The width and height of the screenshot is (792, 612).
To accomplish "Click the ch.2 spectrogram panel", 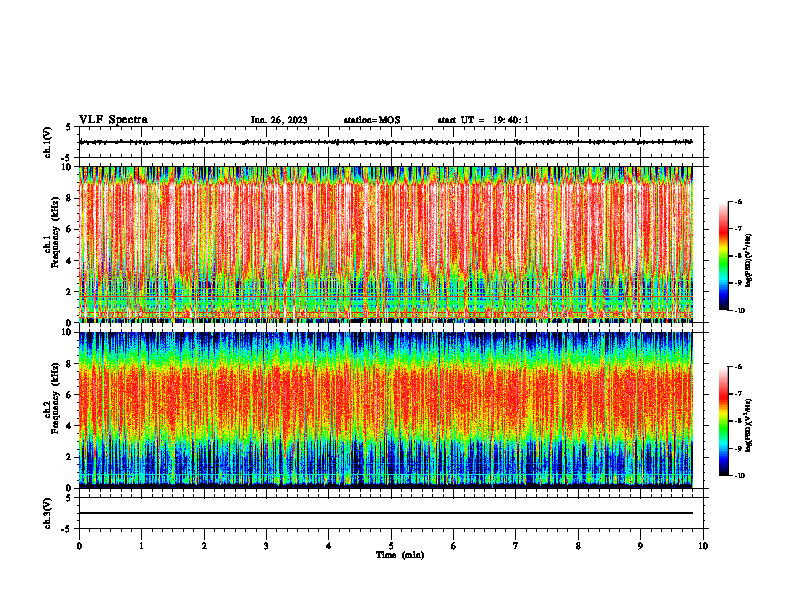I will click(x=386, y=410).
